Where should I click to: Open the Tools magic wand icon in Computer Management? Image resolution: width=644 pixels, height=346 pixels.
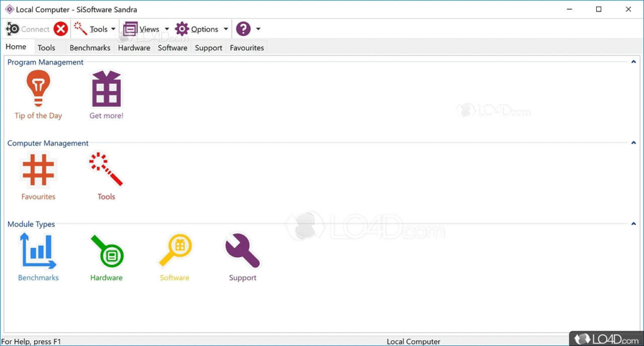pos(106,169)
